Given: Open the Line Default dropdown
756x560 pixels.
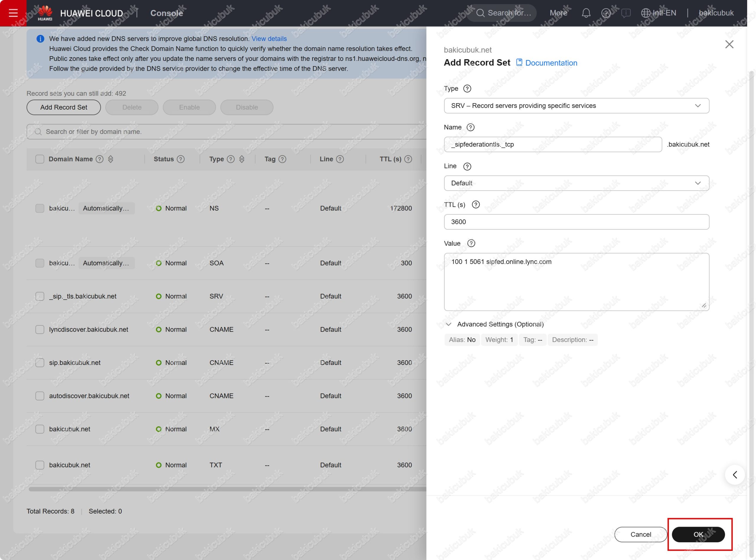Looking at the screenshot, I should point(576,183).
